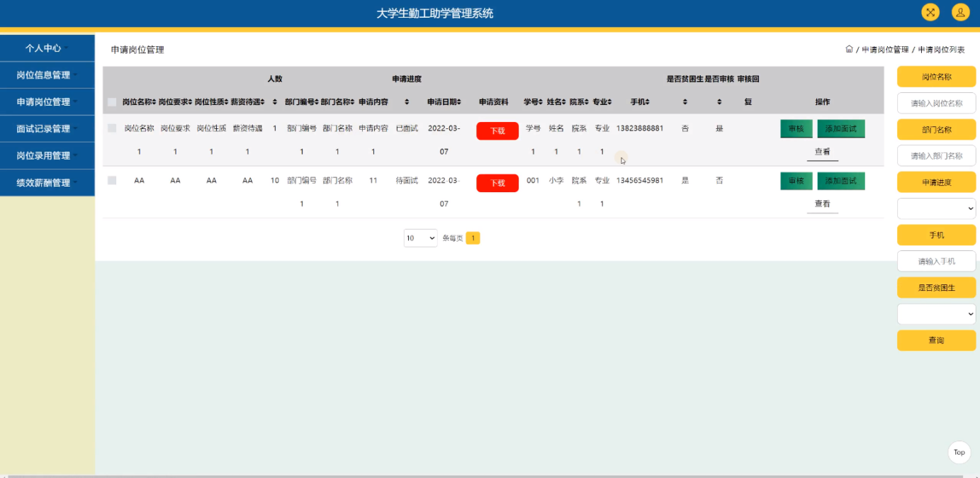
Task: Click the home breadcrumb icon above the table
Action: point(848,49)
